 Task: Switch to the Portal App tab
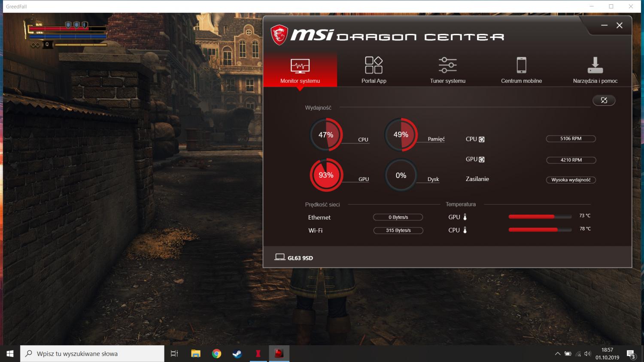tap(374, 70)
